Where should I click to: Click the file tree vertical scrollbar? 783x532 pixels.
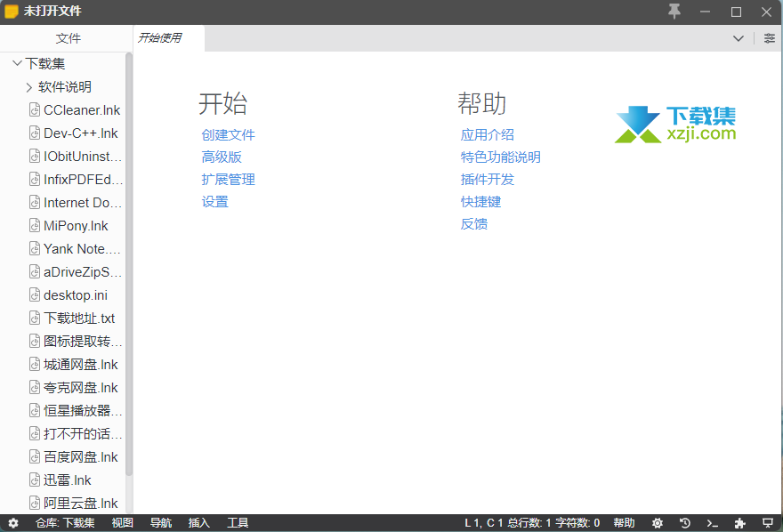(129, 264)
